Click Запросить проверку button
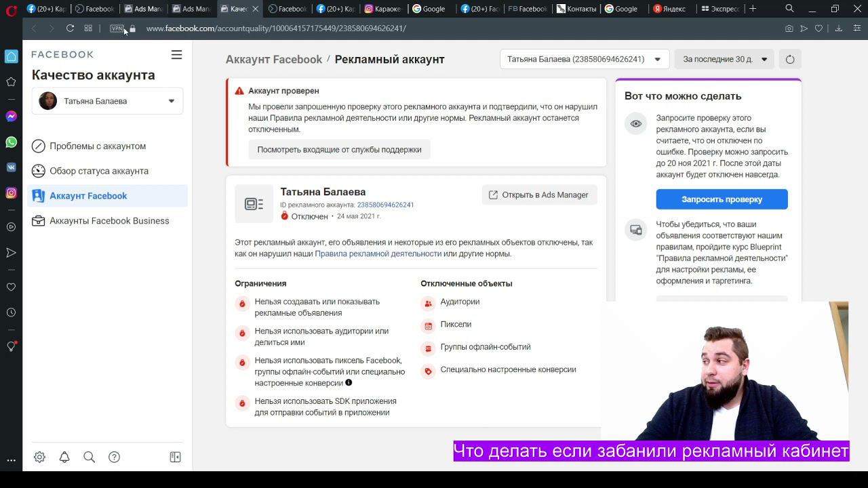Screen dimensions: 868x488 pyautogui.click(x=722, y=199)
